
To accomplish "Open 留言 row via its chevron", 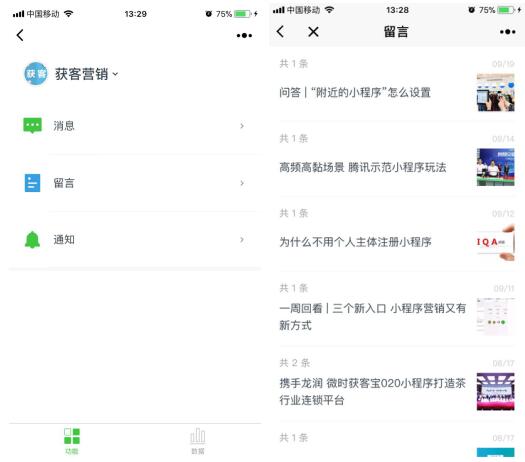I will (242, 183).
